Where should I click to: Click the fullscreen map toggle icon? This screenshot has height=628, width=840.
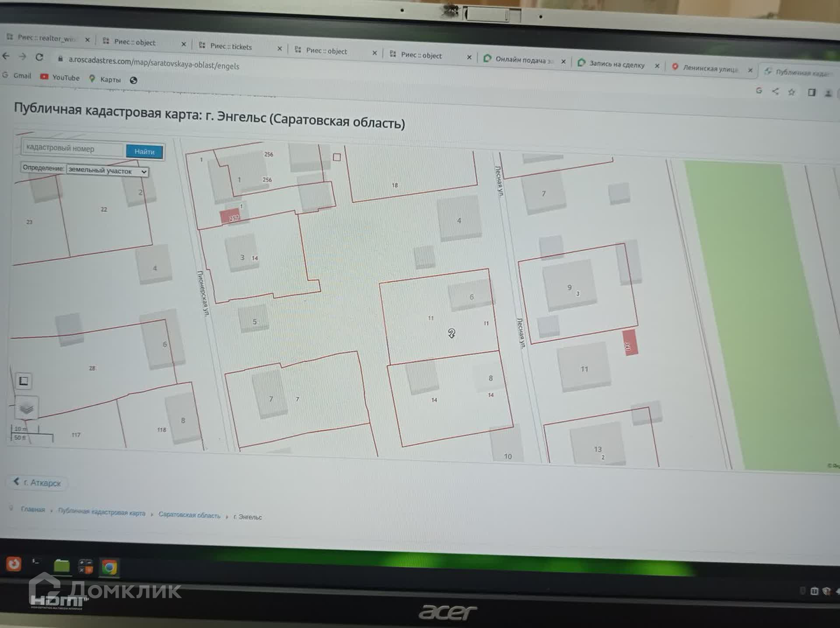point(24,381)
